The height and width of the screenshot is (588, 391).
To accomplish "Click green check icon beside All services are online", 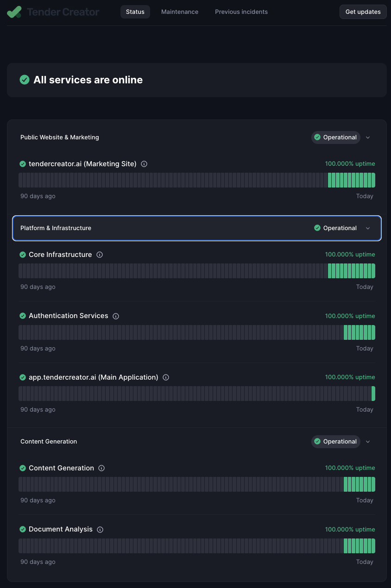I will click(x=25, y=80).
